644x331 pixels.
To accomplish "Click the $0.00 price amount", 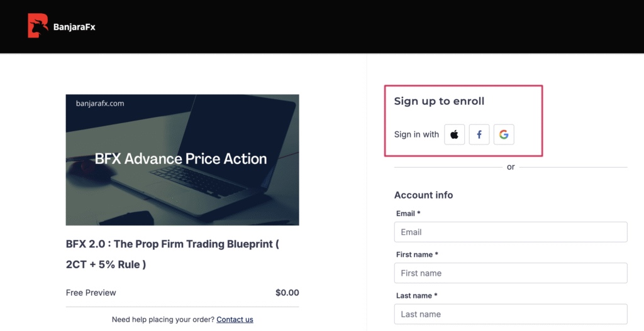I will 287,293.
